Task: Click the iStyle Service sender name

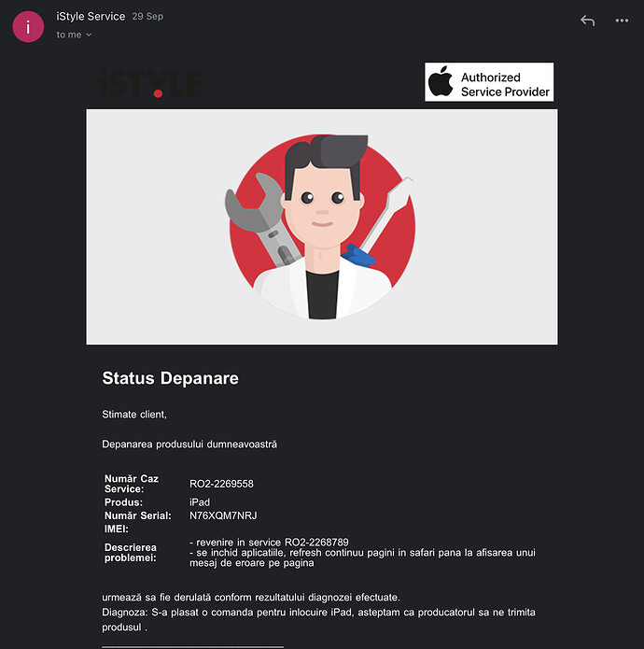Action: coord(91,16)
